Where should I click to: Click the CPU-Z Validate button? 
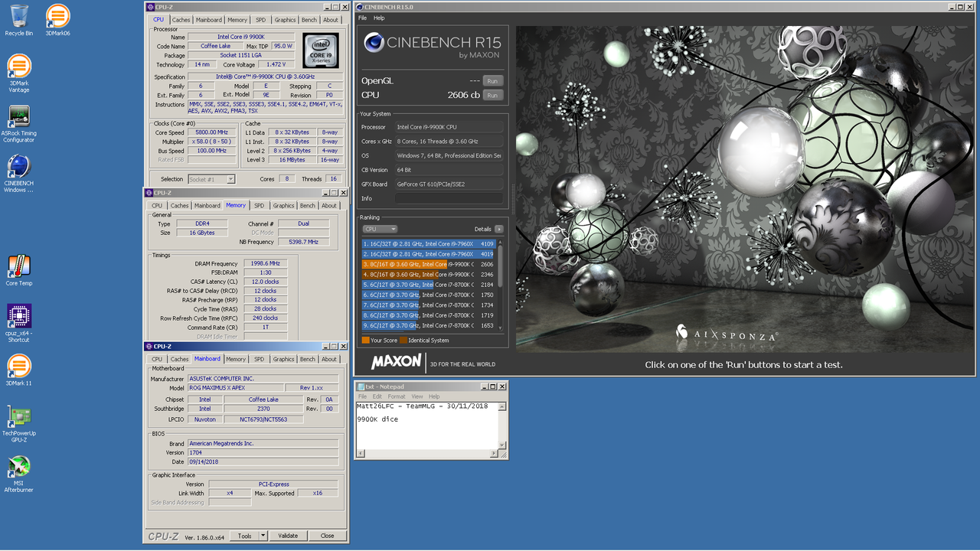pyautogui.click(x=288, y=536)
